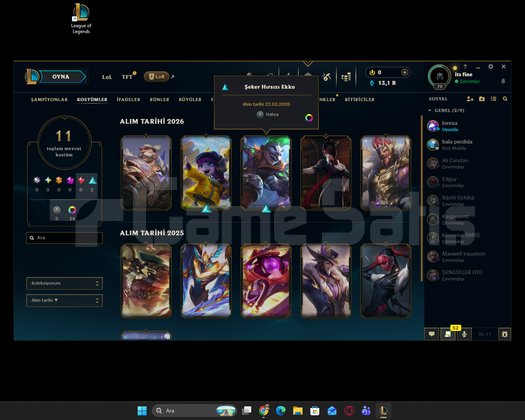Click the Blue Essence balance 13,1 B

click(383, 83)
